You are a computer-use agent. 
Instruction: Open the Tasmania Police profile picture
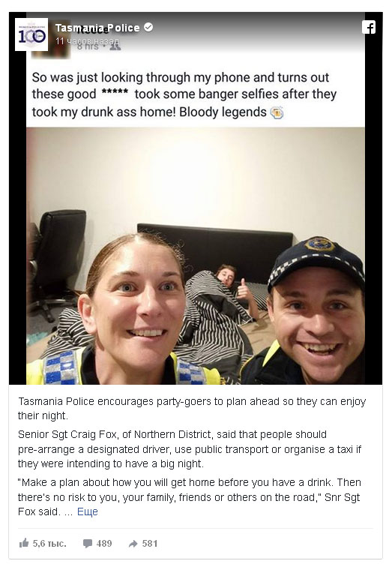(31, 34)
